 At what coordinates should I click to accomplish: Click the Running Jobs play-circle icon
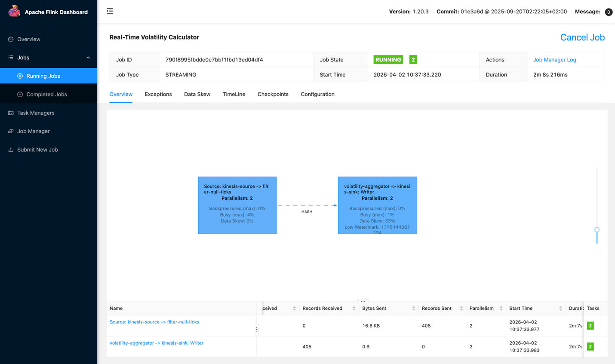tap(20, 76)
